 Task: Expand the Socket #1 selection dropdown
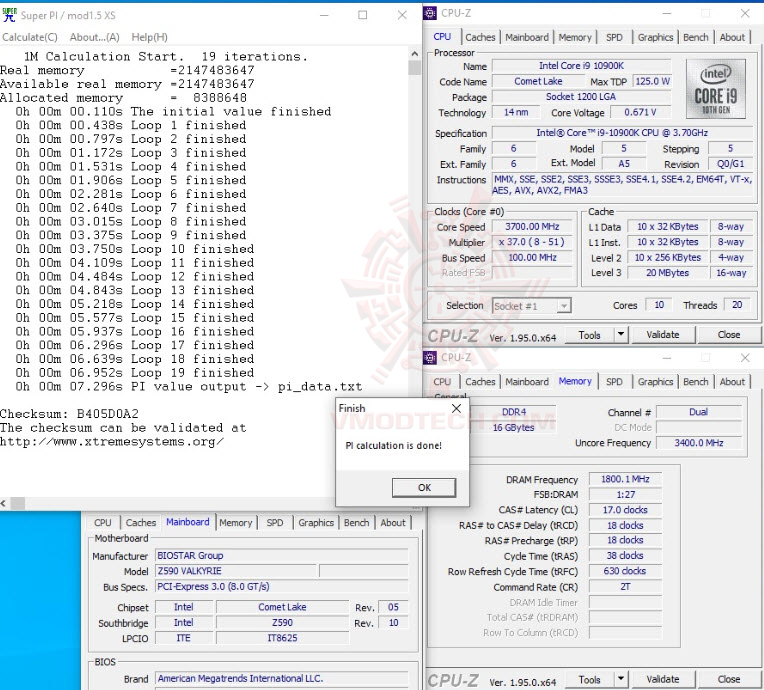(564, 306)
